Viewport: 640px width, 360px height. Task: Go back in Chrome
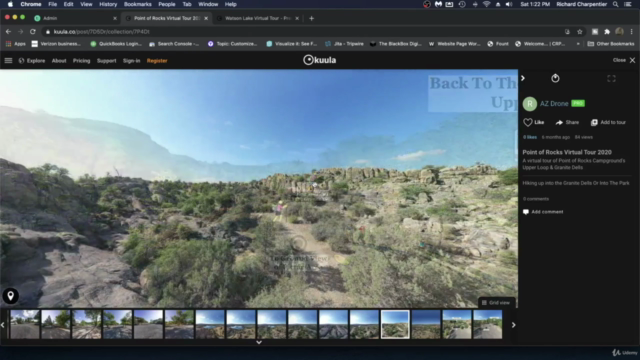click(x=8, y=31)
